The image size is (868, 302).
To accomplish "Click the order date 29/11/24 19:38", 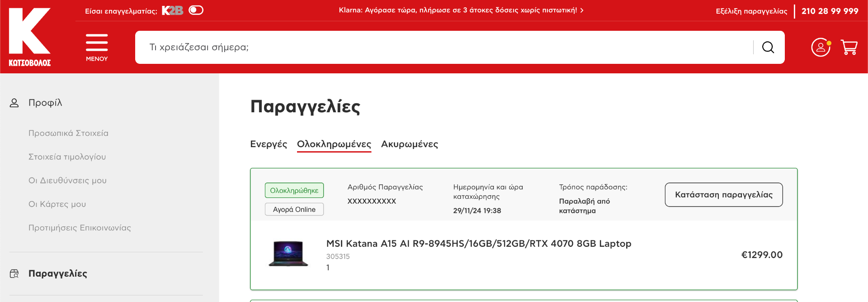I will 477,211.
